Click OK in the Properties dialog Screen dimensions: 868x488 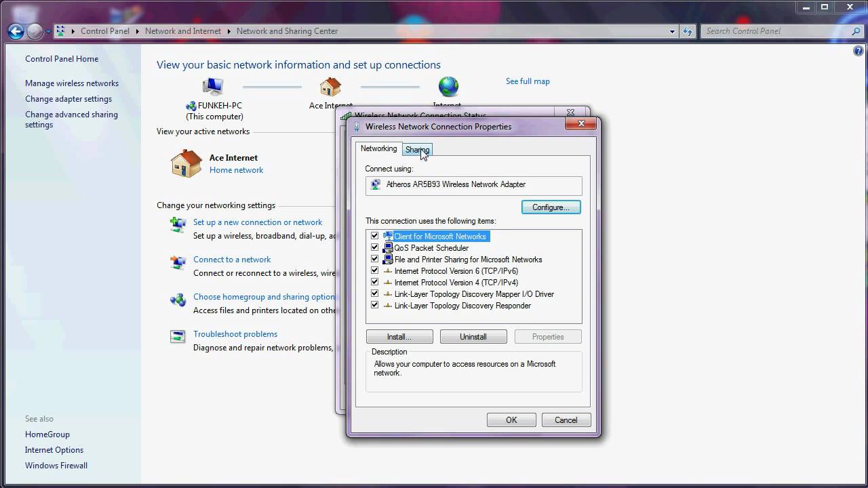511,420
